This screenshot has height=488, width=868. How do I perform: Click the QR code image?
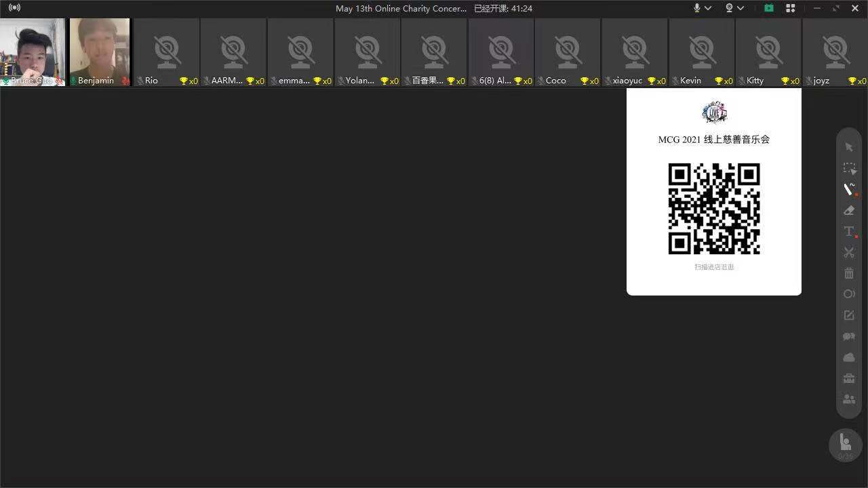[x=714, y=209]
